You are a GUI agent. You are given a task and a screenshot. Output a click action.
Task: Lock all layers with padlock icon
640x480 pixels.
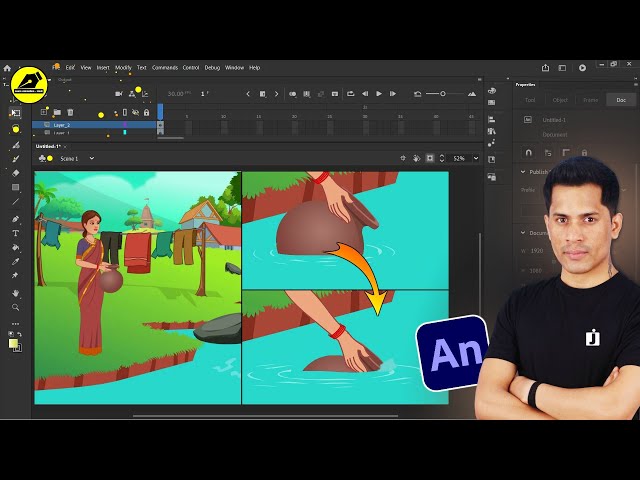pos(147,113)
